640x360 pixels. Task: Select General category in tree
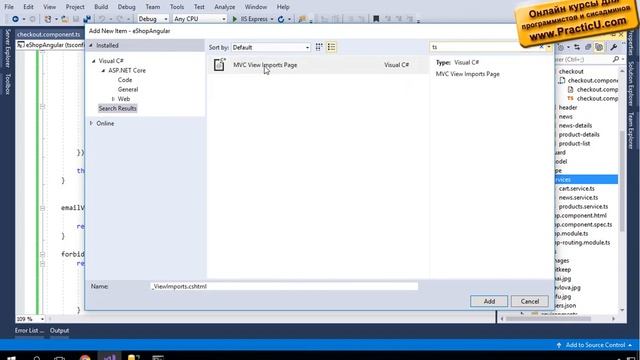point(128,89)
